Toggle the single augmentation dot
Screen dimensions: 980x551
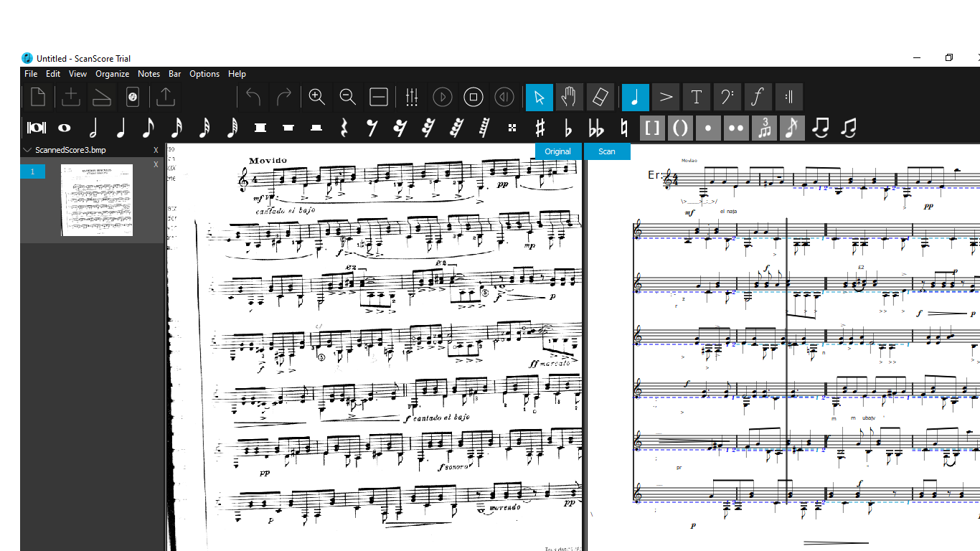(708, 128)
